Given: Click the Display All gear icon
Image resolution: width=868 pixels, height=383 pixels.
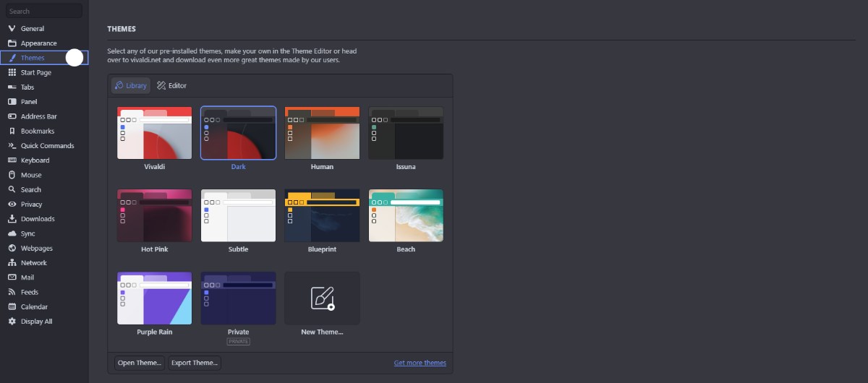Looking at the screenshot, I should click(x=12, y=321).
